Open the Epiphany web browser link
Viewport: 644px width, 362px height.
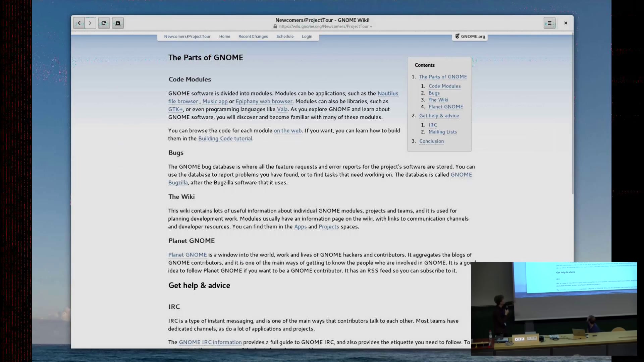point(264,101)
